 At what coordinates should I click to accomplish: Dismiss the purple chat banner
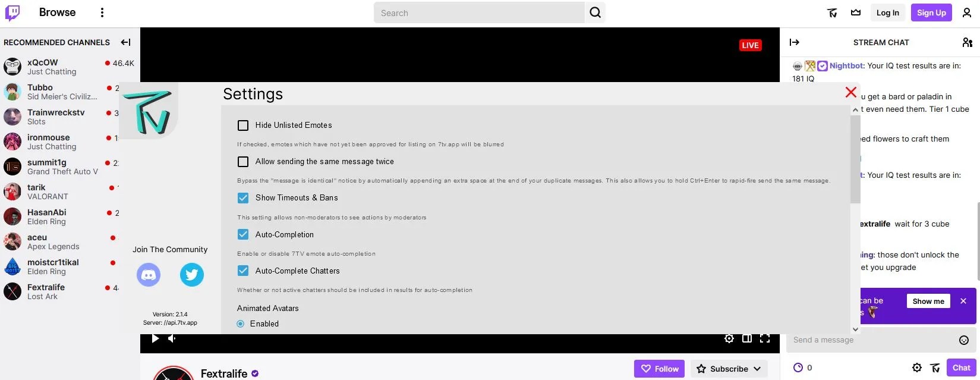963,301
